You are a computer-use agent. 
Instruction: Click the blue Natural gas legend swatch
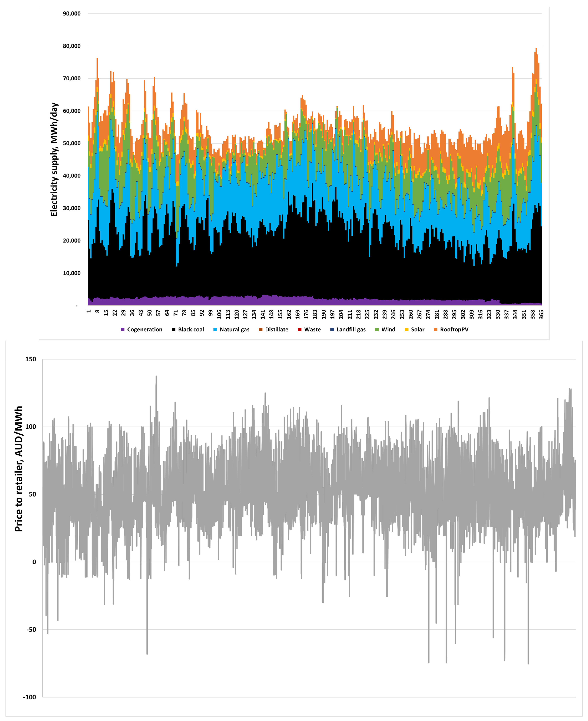[x=215, y=329]
